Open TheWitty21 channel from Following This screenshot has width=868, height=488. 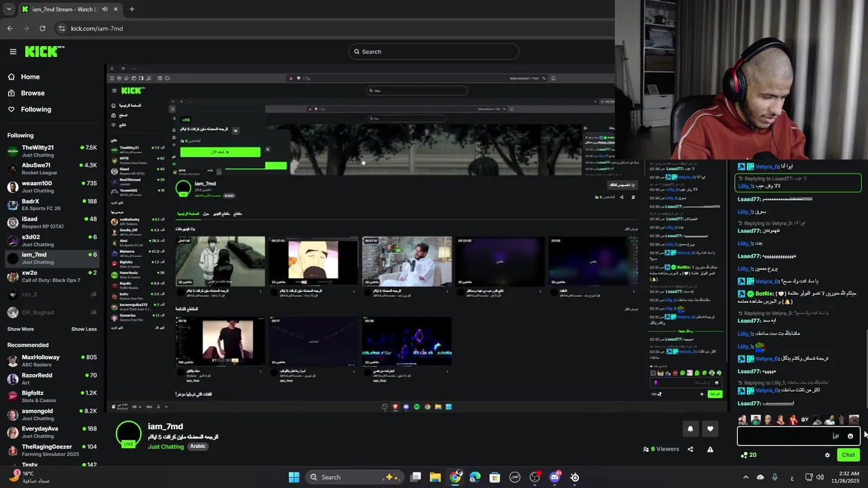pos(51,151)
